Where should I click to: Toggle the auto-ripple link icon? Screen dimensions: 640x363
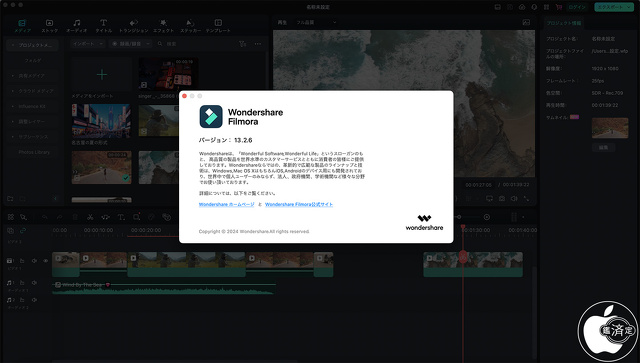23,231
